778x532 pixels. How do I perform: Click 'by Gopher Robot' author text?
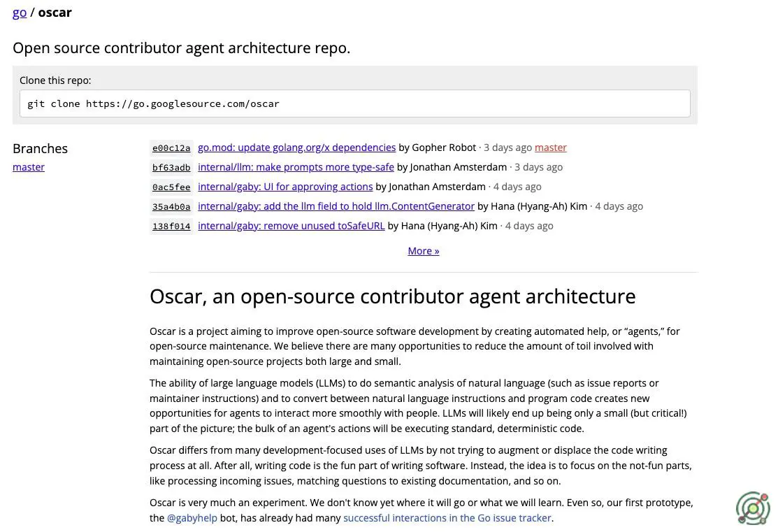click(x=437, y=148)
